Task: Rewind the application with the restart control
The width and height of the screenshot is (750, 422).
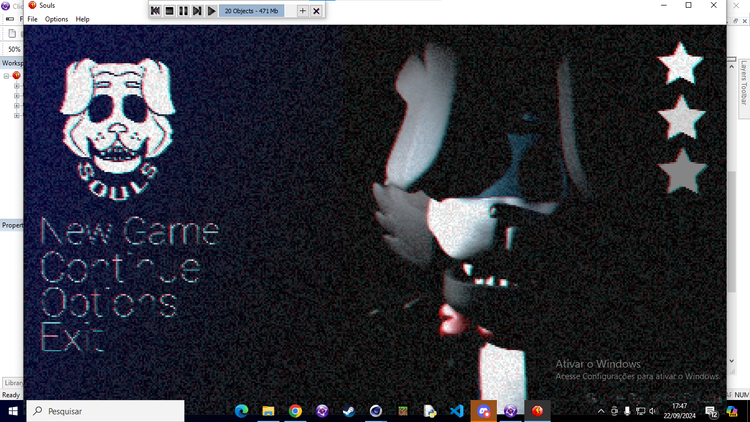Action: [x=155, y=11]
